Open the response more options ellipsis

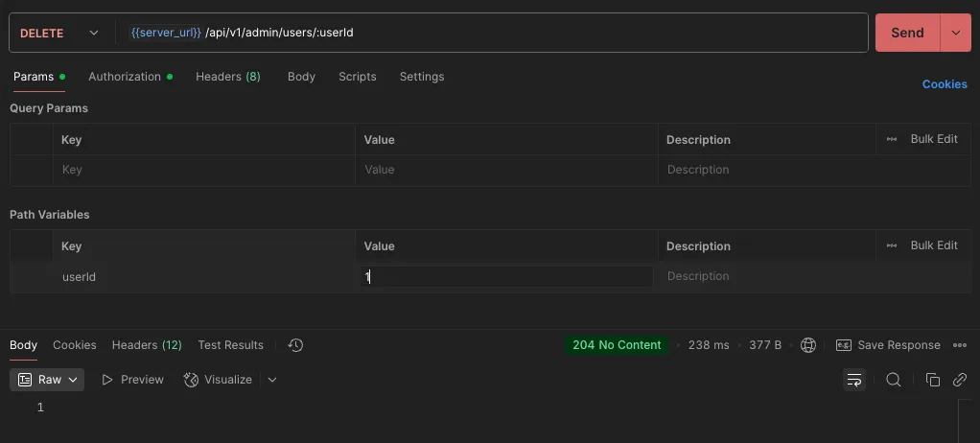[959, 345]
